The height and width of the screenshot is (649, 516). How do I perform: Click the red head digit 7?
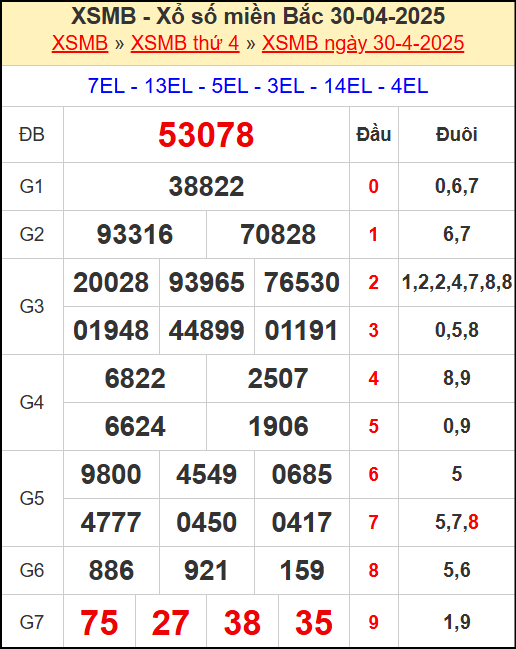point(374,522)
